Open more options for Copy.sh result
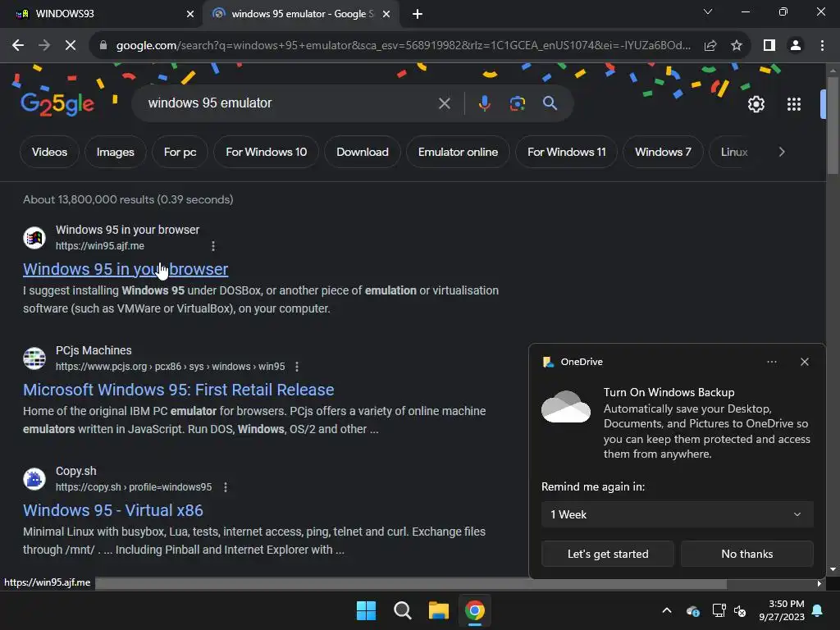 click(226, 487)
